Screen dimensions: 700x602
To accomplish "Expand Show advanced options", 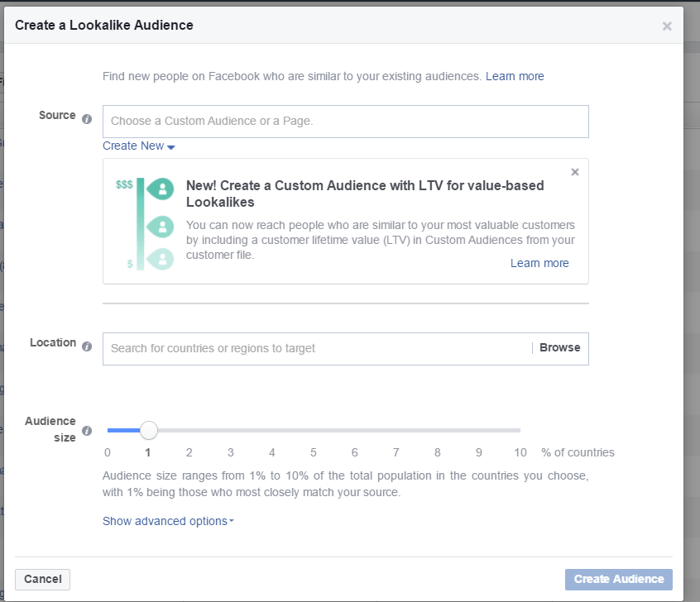I will pos(167,522).
